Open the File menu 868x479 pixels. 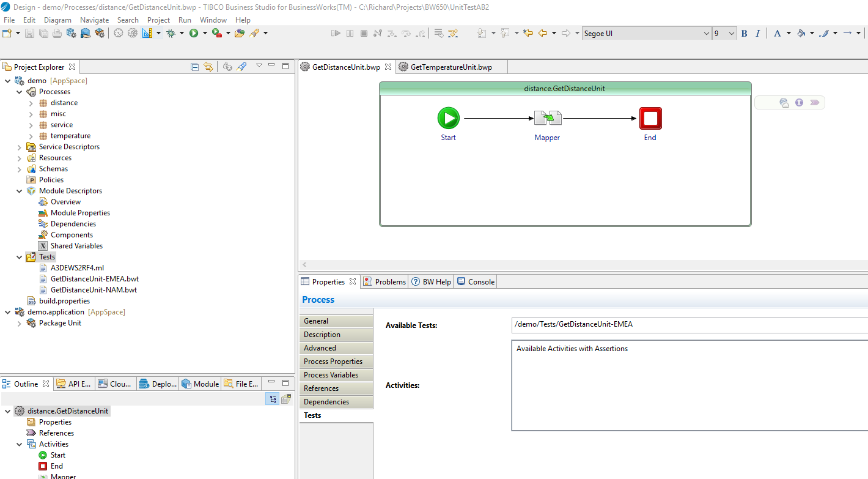[x=9, y=20]
